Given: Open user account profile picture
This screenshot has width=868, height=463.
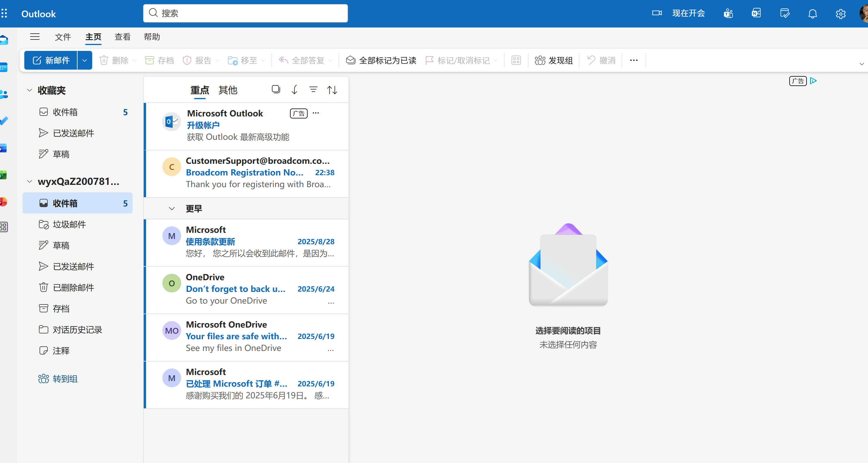Looking at the screenshot, I should click(x=864, y=13).
